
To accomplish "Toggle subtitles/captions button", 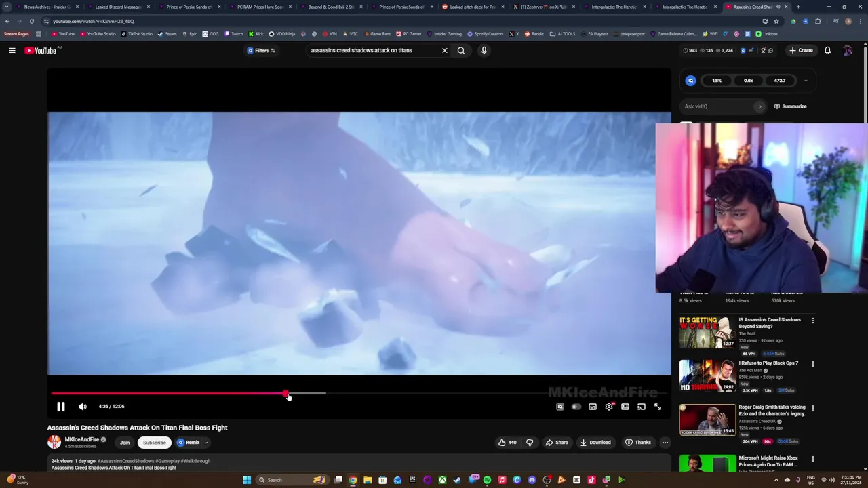I will (593, 407).
